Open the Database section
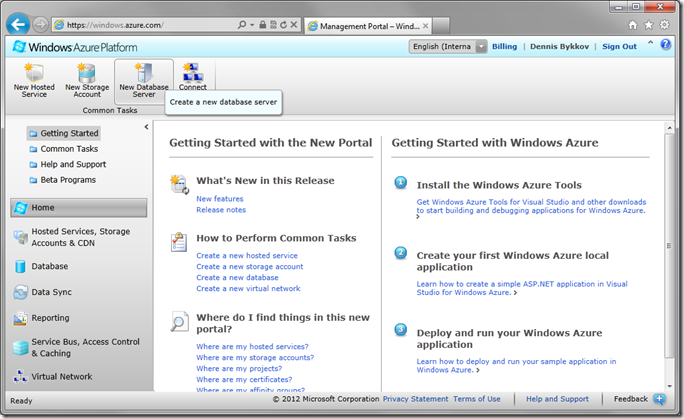The height and width of the screenshot is (419, 684). tap(50, 267)
